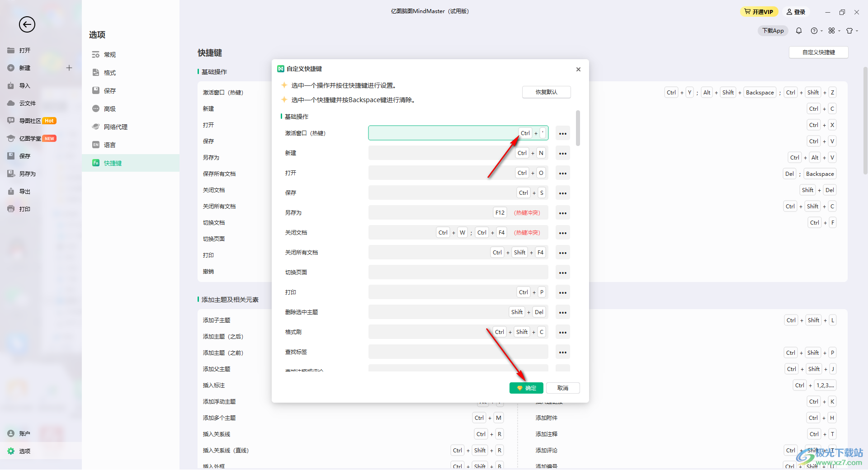Click the empty 切换页面 shortcut field

[458, 272]
